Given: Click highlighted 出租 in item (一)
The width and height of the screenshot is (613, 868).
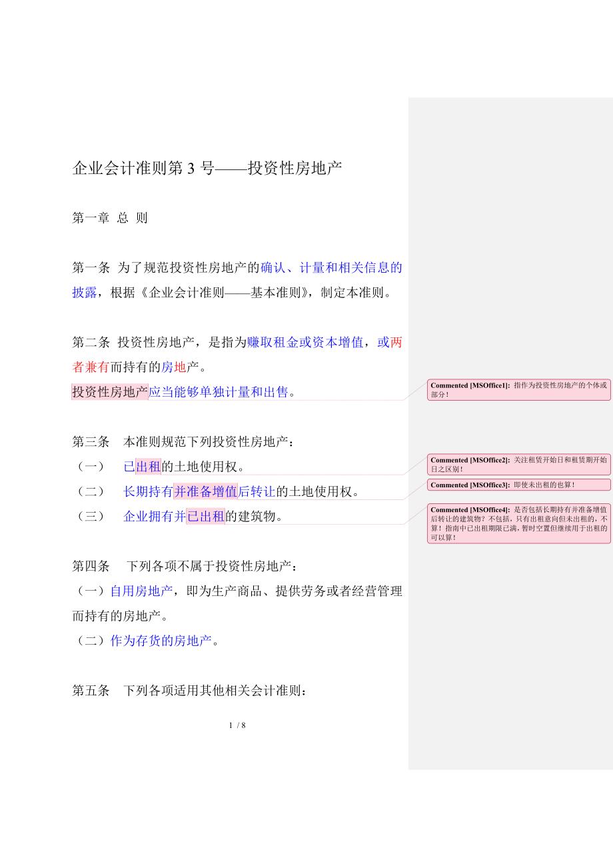Looking at the screenshot, I should tap(149, 467).
